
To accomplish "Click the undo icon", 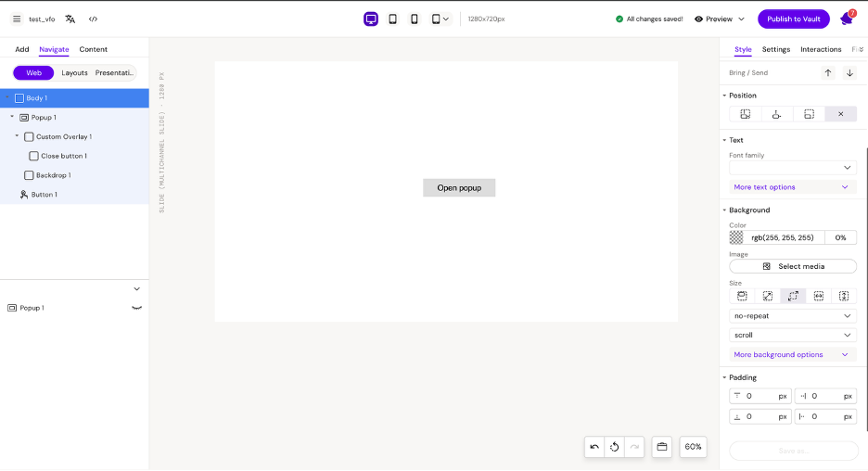I will 594,447.
